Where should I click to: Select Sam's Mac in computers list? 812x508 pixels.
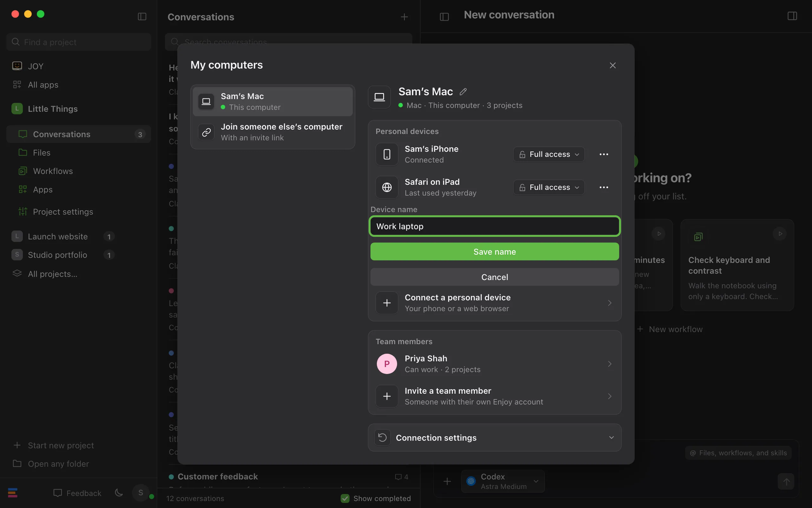pos(272,102)
